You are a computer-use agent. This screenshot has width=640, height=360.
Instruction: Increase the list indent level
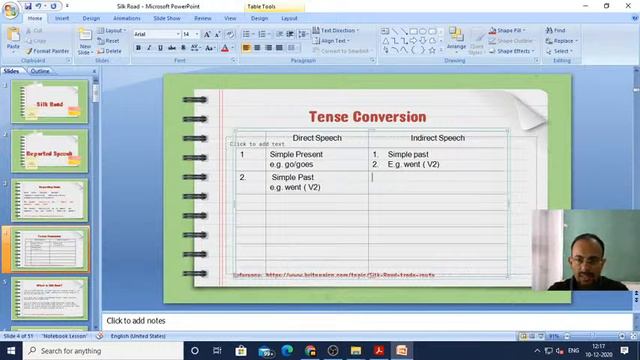tap(290, 34)
